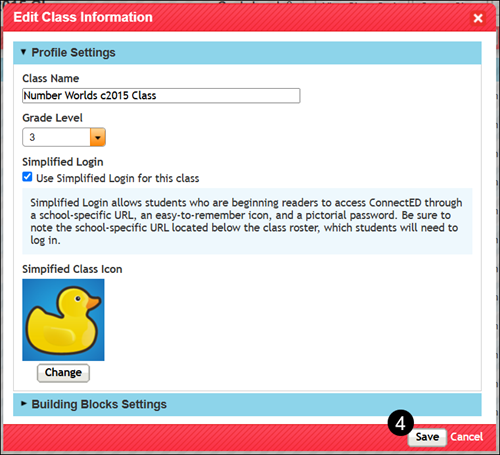This screenshot has height=455, width=500.
Task: Click the Simplified Login description text box
Action: pos(247,221)
